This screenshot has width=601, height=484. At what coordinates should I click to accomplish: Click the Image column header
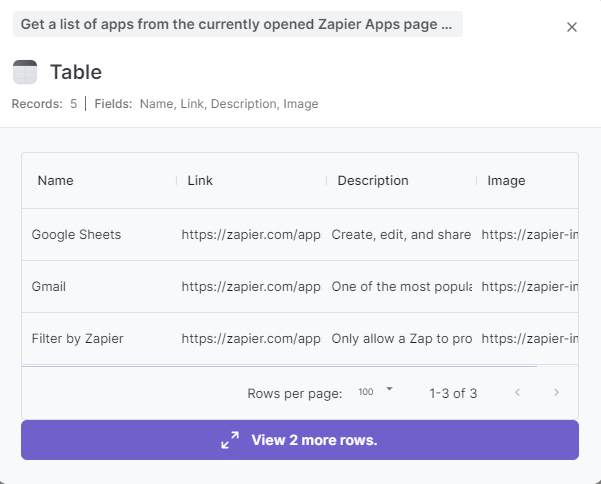506,180
